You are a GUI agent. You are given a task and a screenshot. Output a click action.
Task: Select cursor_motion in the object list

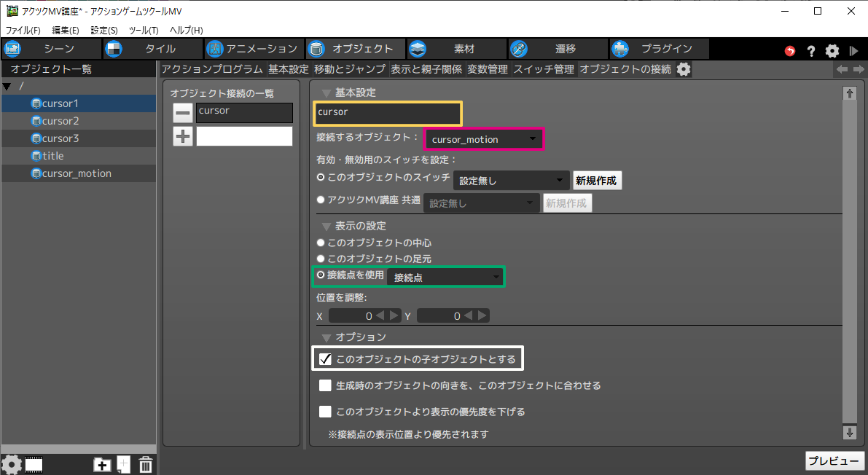[x=77, y=173]
